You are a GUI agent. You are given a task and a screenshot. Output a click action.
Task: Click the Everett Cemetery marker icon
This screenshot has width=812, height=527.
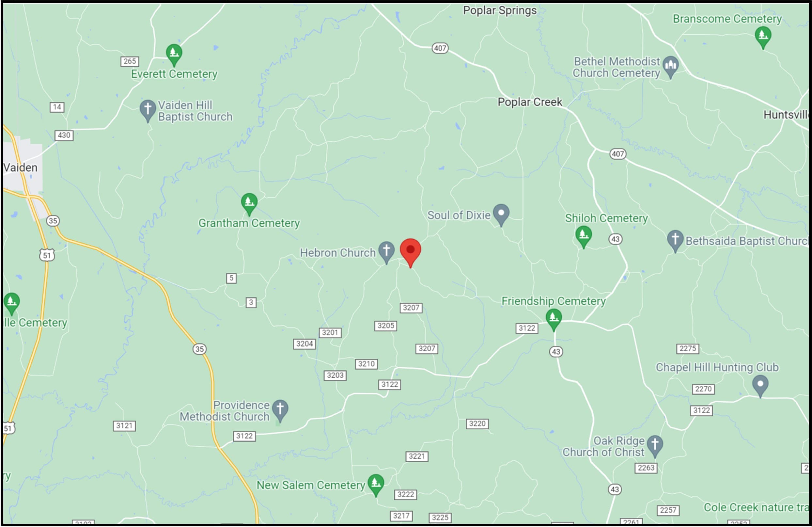174,55
